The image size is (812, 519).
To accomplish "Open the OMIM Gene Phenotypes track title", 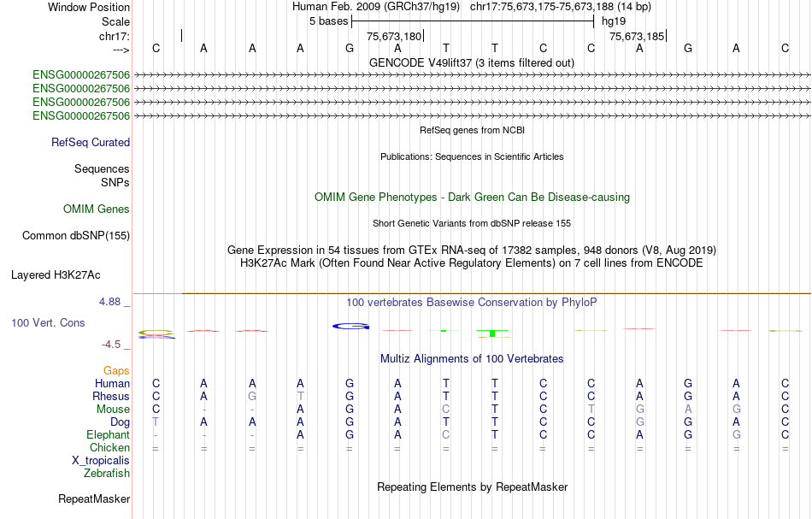I will pos(473,198).
